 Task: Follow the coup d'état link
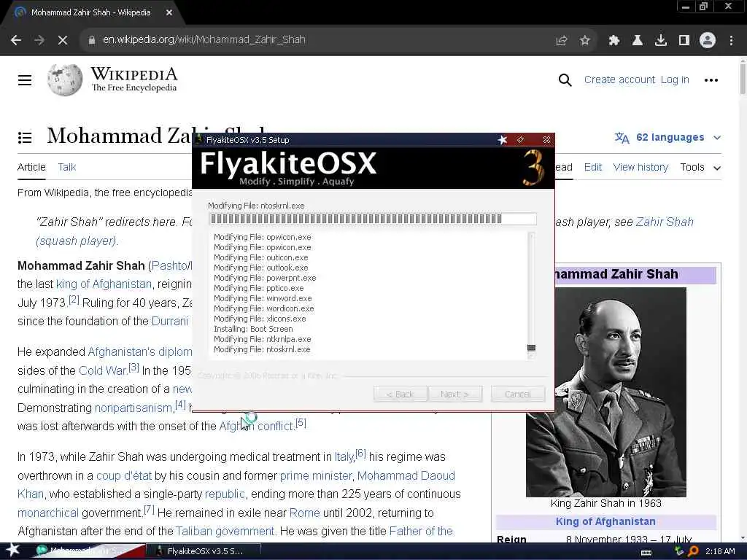124,475
